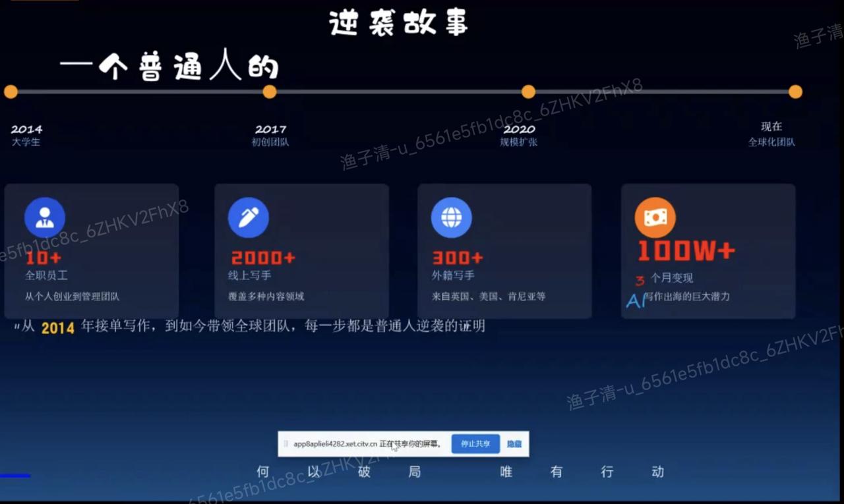Viewport: 844px width, 504px height.
Task: Click the red 100W+ figure
Action: coord(686,250)
